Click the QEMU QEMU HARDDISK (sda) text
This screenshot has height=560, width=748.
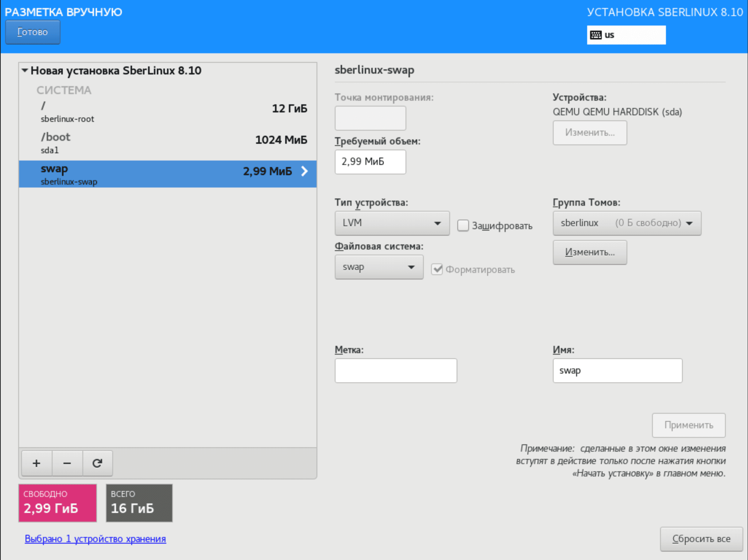(x=617, y=112)
